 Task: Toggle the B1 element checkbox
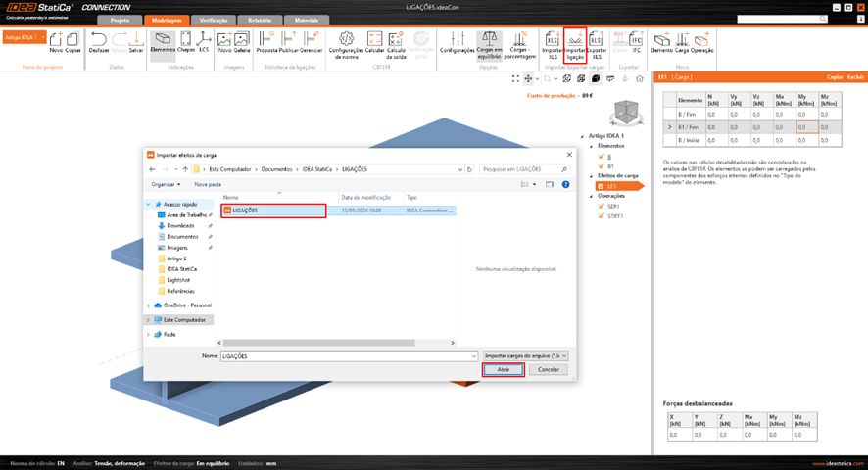point(602,165)
